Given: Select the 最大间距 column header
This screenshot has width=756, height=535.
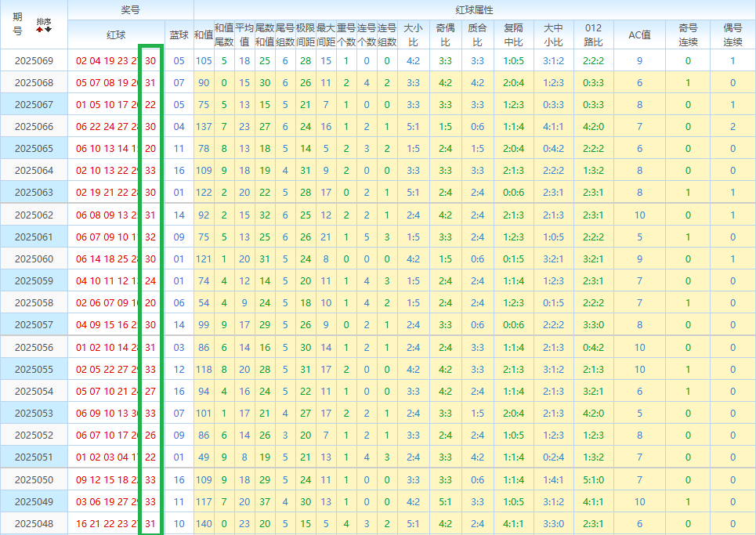Looking at the screenshot, I should (x=326, y=34).
